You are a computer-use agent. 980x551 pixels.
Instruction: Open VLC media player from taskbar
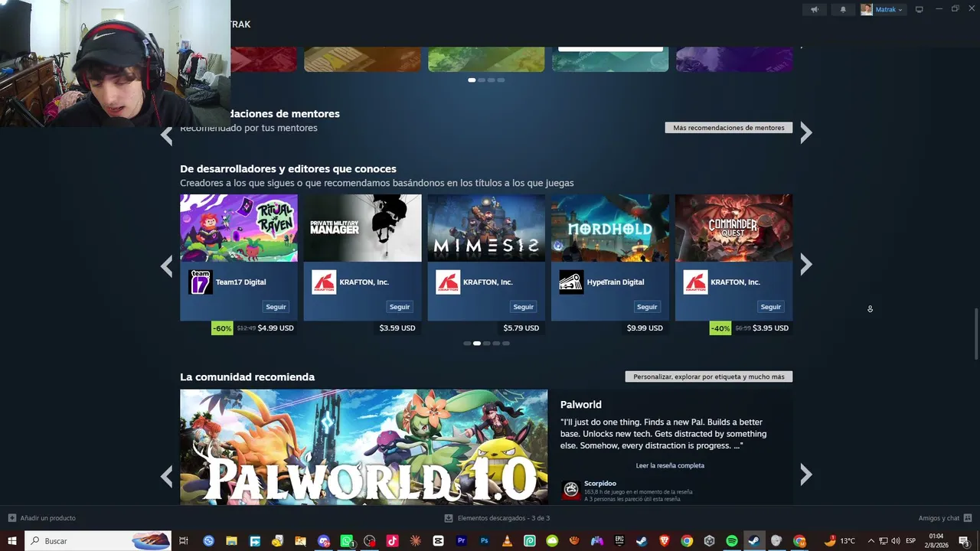pyautogui.click(x=507, y=541)
